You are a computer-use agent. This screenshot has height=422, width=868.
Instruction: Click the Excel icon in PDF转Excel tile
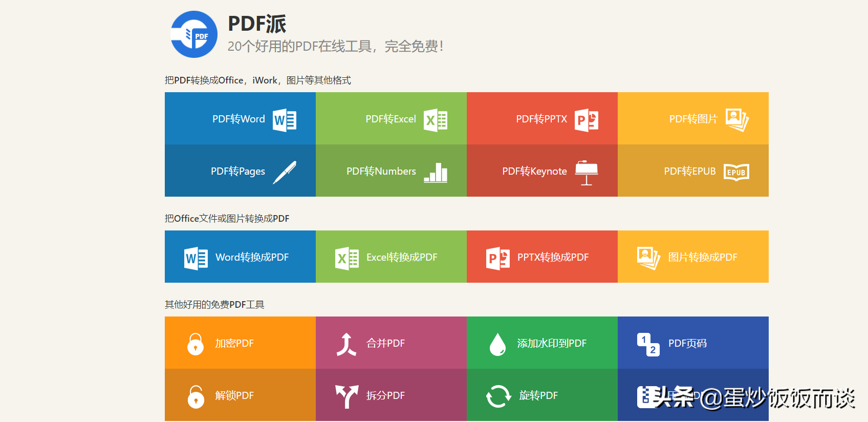click(436, 120)
